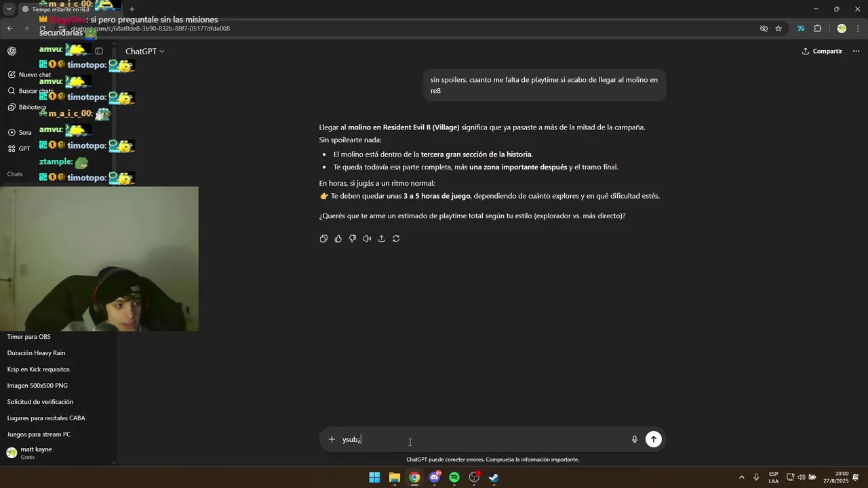Open OBS Studio from the taskbar
Screen dimensions: 868x488
(x=474, y=477)
